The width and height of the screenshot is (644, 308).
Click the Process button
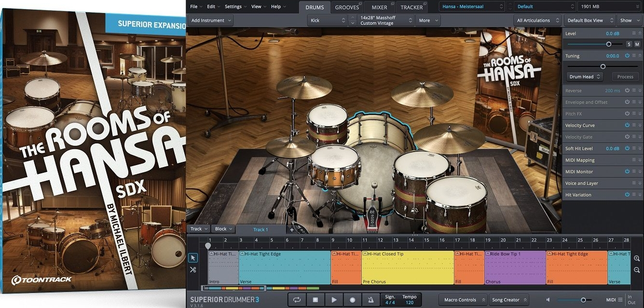point(625,76)
